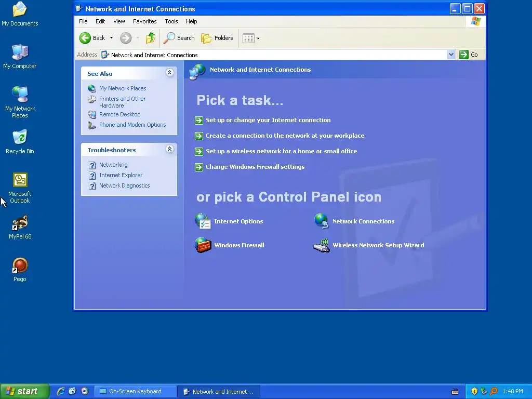This screenshot has width=532, height=399.
Task: Select Create a connection to your workplace
Action: pos(285,136)
